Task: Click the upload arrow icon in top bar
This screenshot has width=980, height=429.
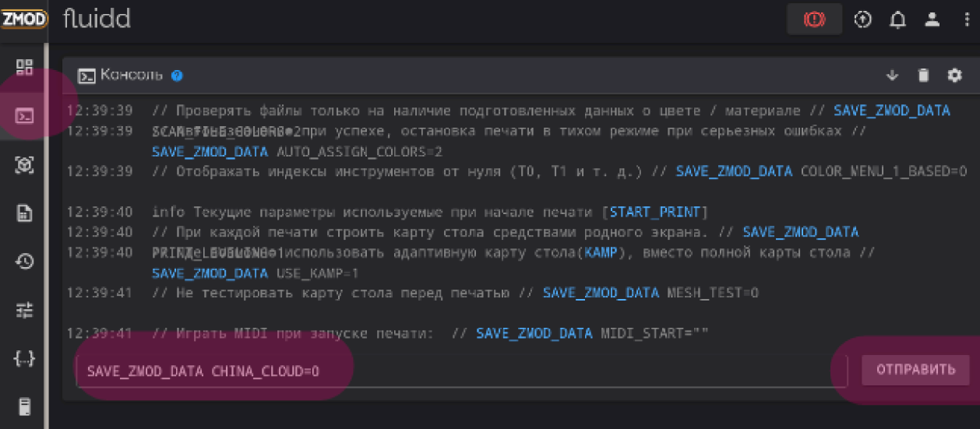Action: pos(862,20)
